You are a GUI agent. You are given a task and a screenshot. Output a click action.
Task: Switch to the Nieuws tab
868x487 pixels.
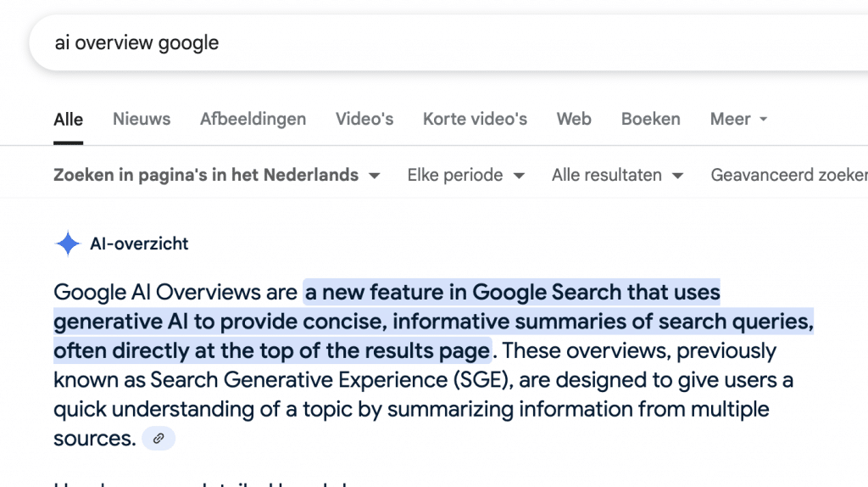[142, 119]
